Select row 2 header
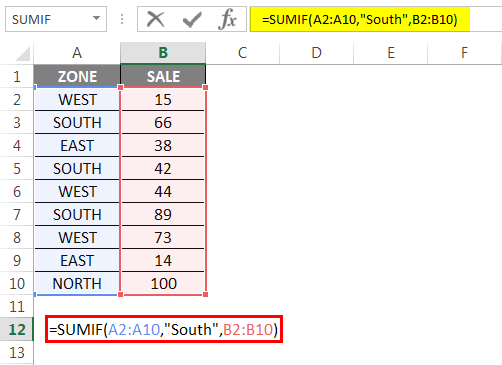The height and width of the screenshot is (365, 502). click(x=17, y=100)
